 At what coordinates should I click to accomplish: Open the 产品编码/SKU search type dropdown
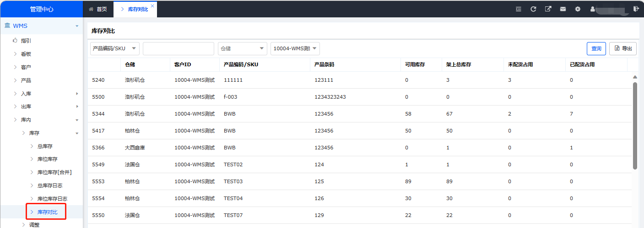115,48
